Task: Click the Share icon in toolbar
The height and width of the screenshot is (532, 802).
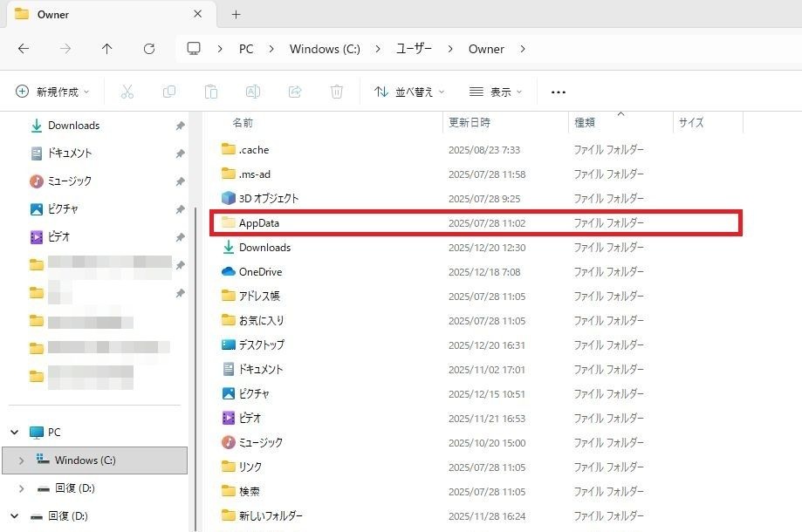Action: (x=295, y=92)
